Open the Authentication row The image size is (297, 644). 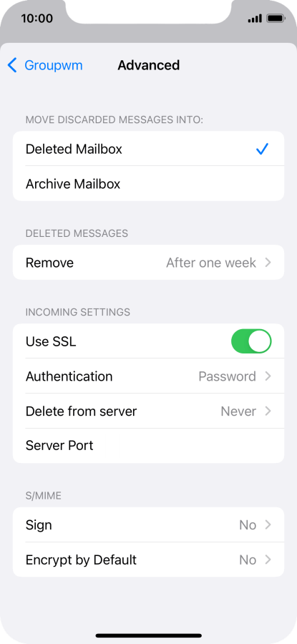tap(148, 376)
